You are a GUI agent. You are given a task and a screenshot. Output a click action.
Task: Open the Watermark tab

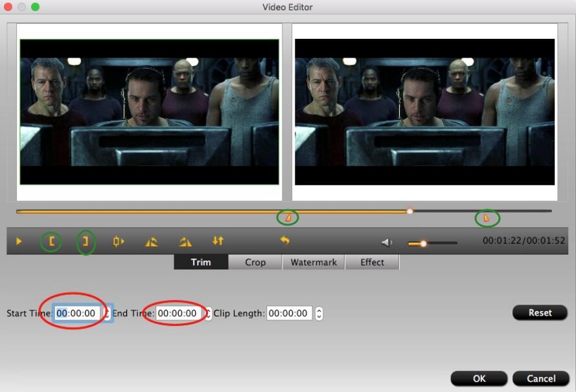pyautogui.click(x=313, y=262)
